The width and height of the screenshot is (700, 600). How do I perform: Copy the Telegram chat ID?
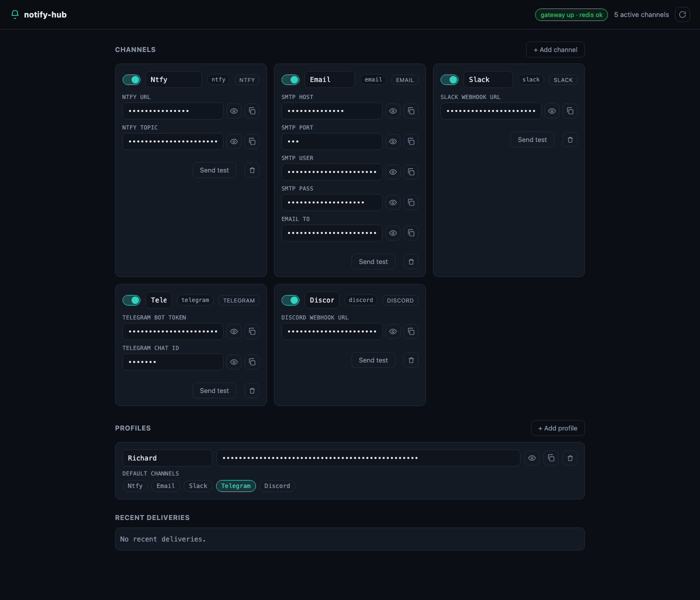click(252, 362)
